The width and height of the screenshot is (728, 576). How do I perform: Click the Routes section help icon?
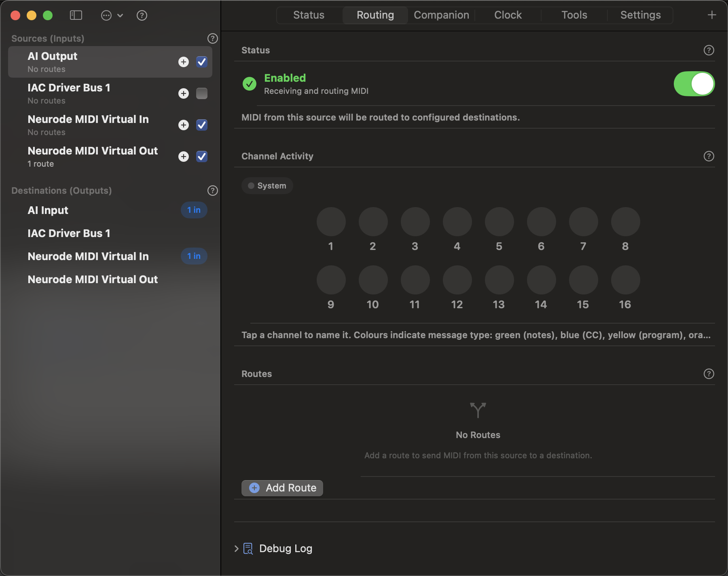coord(709,374)
